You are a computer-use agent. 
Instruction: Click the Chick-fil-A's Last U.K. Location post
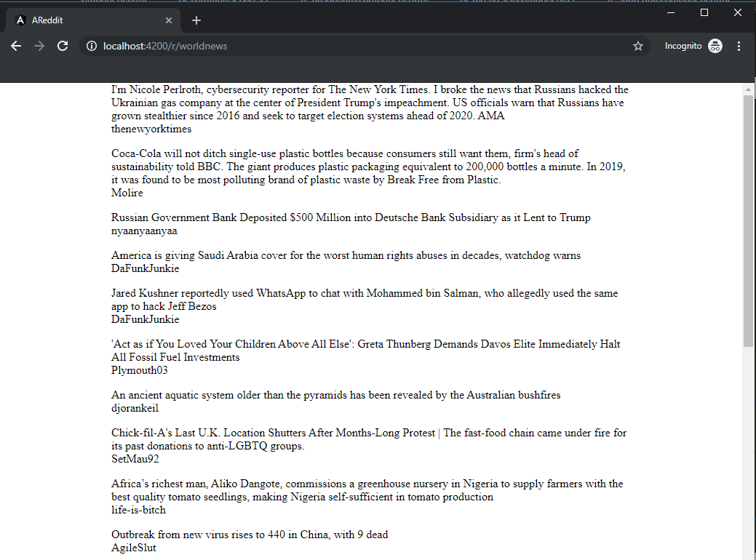(x=369, y=439)
